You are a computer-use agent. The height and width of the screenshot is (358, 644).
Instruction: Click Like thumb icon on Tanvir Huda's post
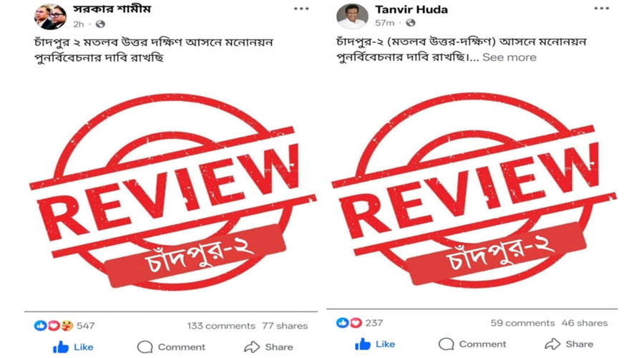click(x=362, y=344)
